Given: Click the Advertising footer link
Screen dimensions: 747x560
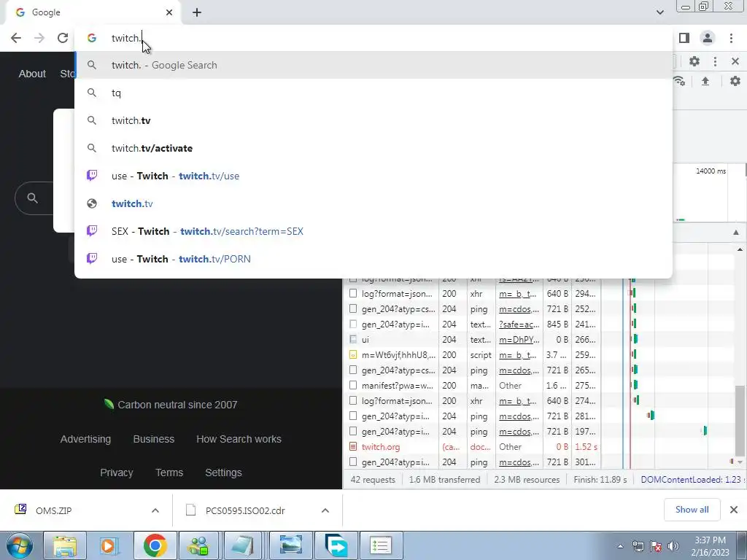Looking at the screenshot, I should click(x=85, y=439).
